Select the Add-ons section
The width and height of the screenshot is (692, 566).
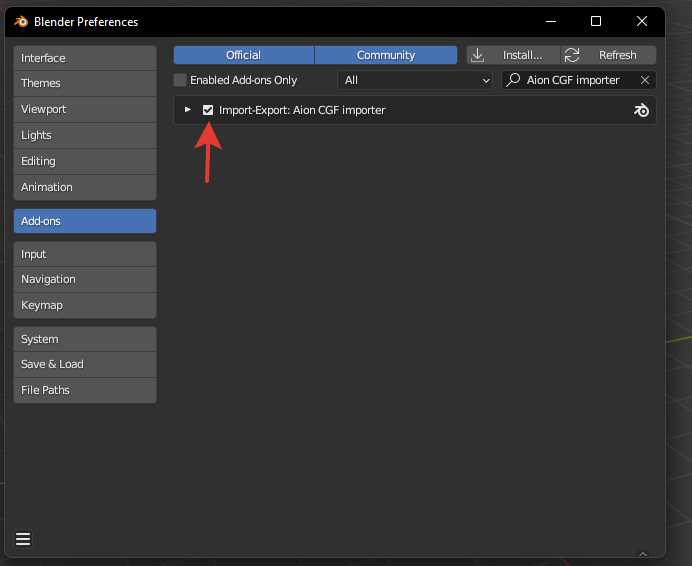tap(85, 221)
